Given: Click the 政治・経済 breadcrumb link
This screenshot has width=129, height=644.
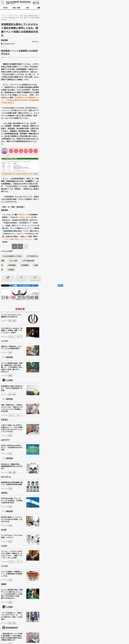Looking at the screenshot, I should point(24,16).
